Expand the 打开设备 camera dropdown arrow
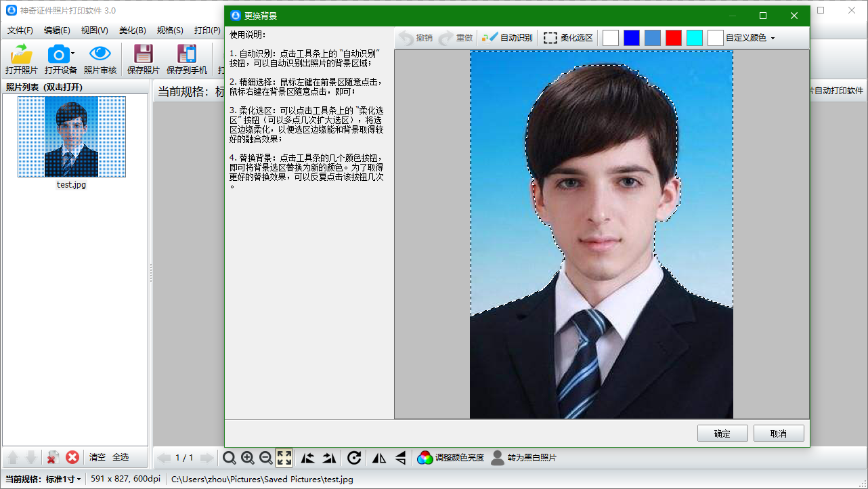Screen dimensions: 868x489 coord(72,54)
